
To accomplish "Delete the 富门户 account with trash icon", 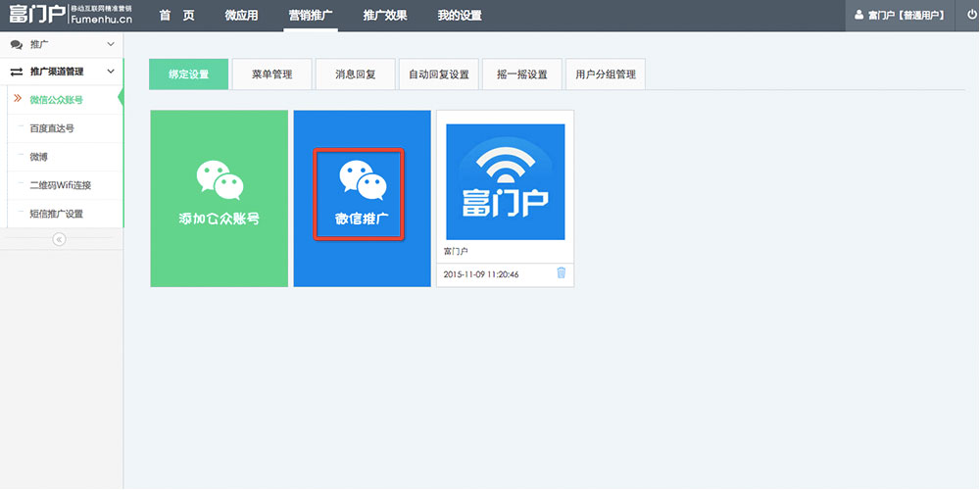I will point(562,272).
